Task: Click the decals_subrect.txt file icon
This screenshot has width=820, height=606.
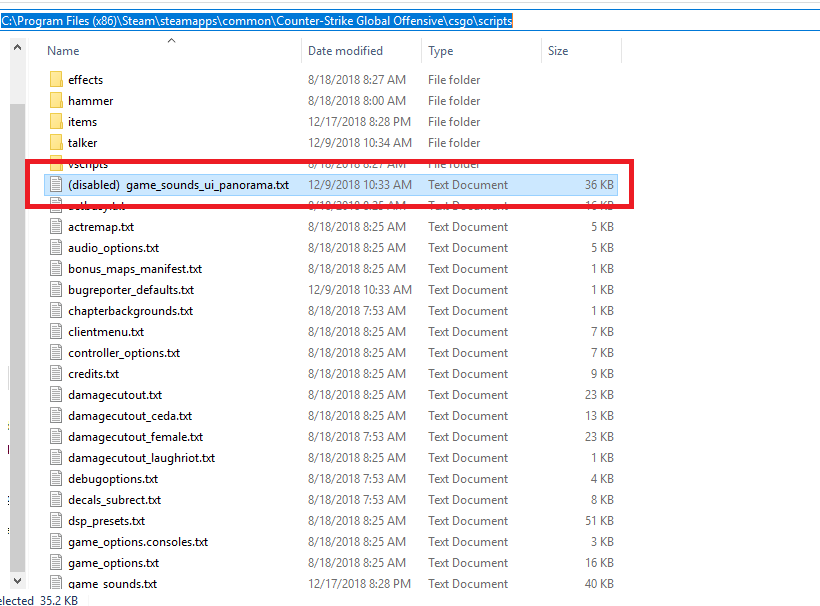Action: point(56,499)
